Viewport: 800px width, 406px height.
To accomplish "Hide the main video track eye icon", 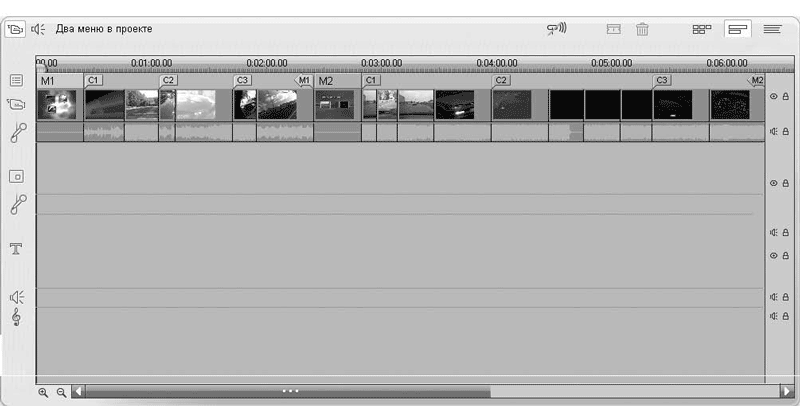I will coord(773,97).
